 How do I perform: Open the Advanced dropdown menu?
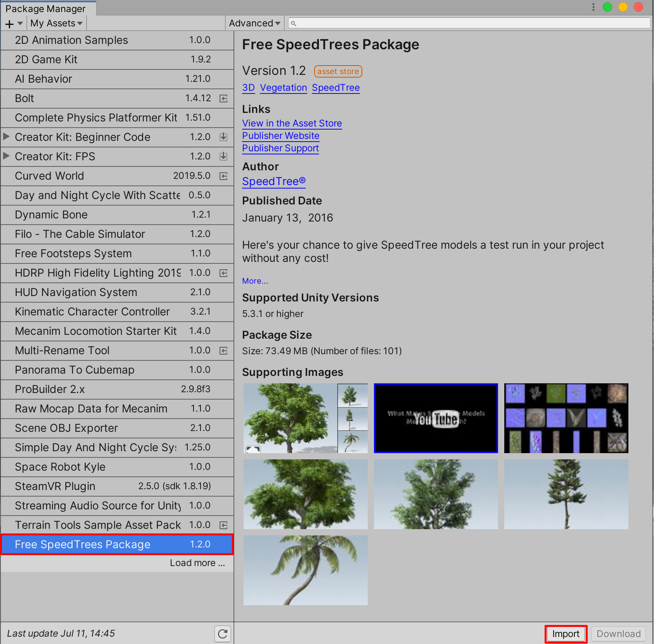pyautogui.click(x=254, y=23)
